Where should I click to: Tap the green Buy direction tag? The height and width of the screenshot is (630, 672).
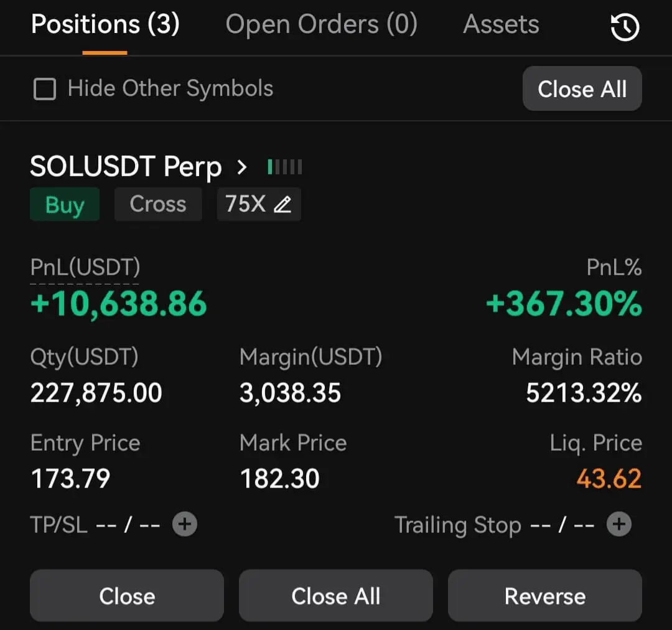[x=65, y=204]
